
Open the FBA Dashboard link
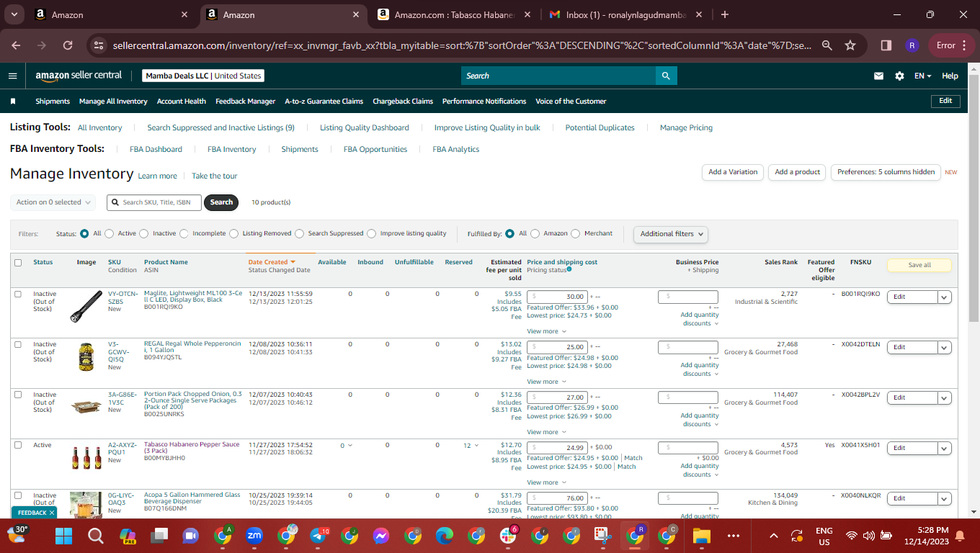tap(156, 149)
